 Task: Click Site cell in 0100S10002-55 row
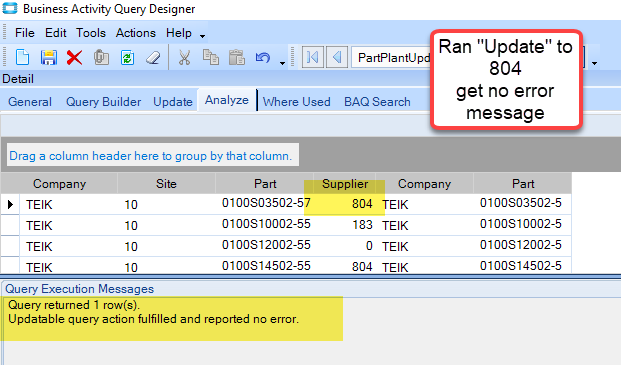[166, 225]
